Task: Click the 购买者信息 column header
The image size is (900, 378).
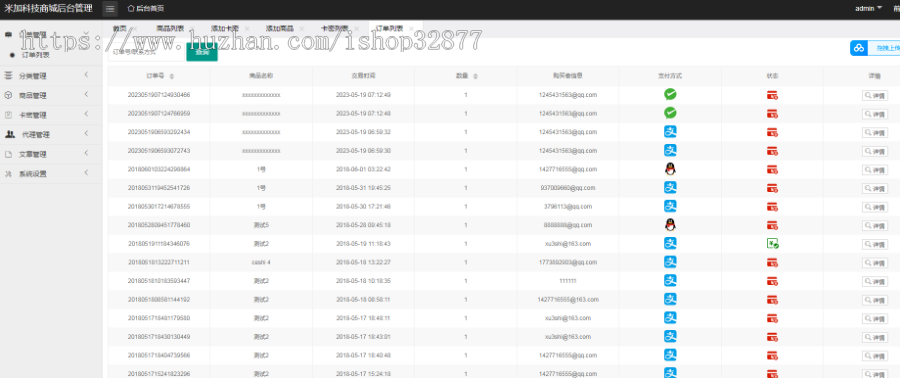Action: 568,76
